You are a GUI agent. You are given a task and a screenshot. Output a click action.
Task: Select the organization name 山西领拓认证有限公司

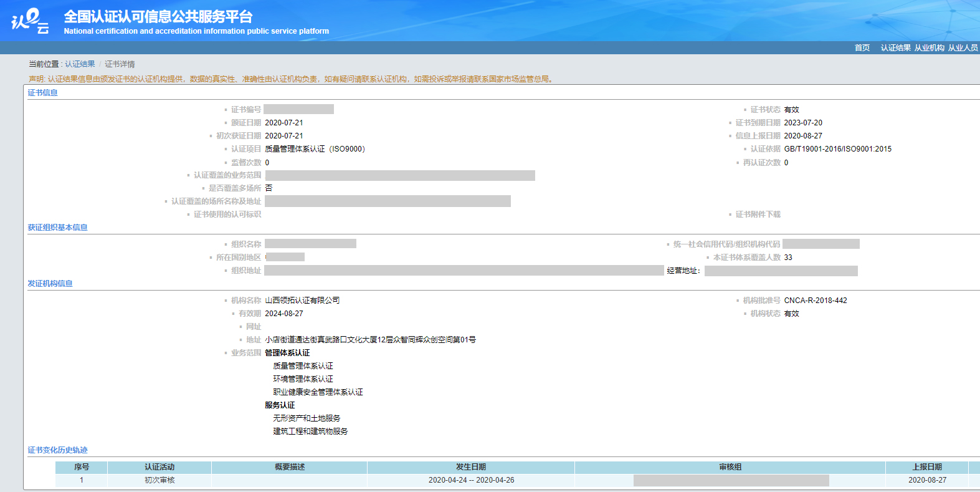pos(302,301)
